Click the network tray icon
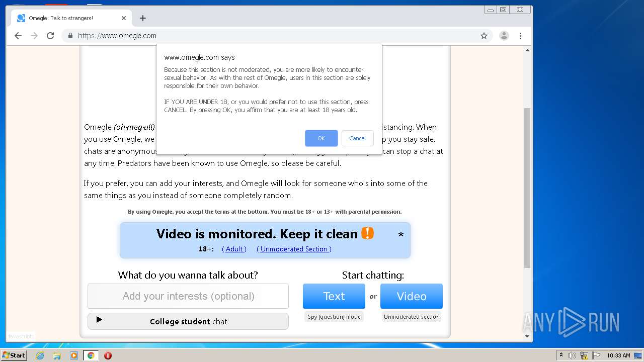The height and width of the screenshot is (362, 644). [584, 355]
